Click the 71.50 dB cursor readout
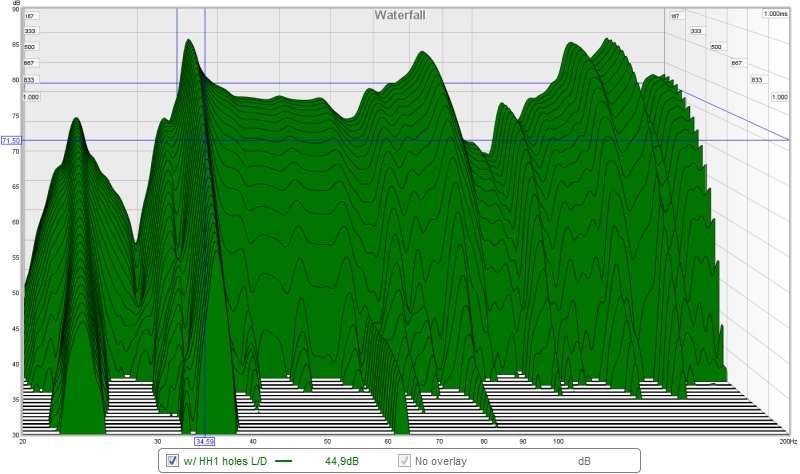 point(11,140)
